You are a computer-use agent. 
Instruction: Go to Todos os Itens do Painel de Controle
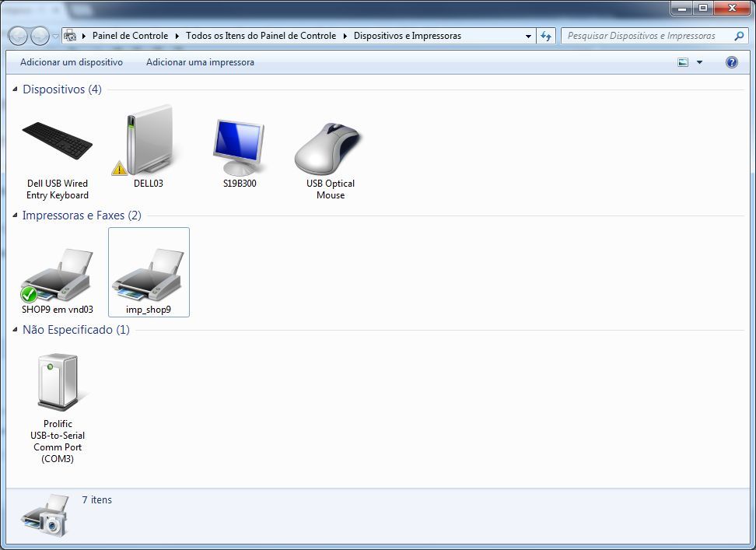click(261, 36)
